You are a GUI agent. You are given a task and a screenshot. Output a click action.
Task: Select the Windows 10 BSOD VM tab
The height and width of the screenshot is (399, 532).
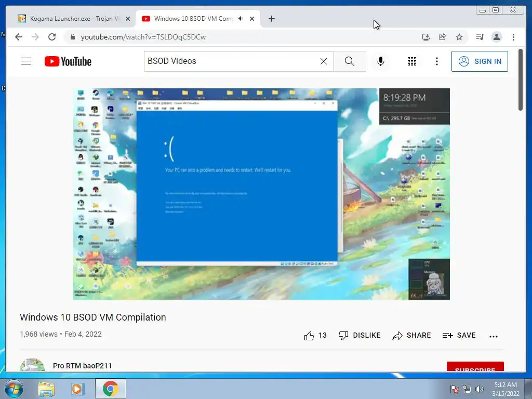click(193, 19)
